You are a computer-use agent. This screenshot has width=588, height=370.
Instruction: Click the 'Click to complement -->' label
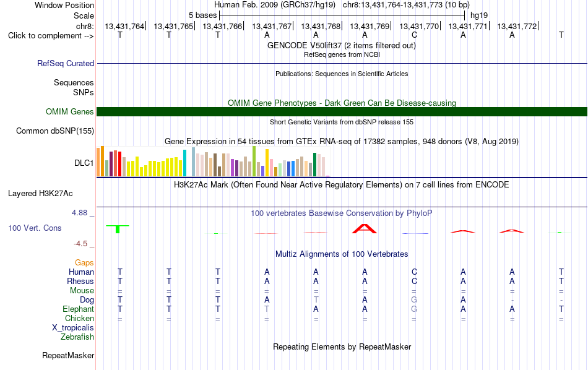(51, 36)
